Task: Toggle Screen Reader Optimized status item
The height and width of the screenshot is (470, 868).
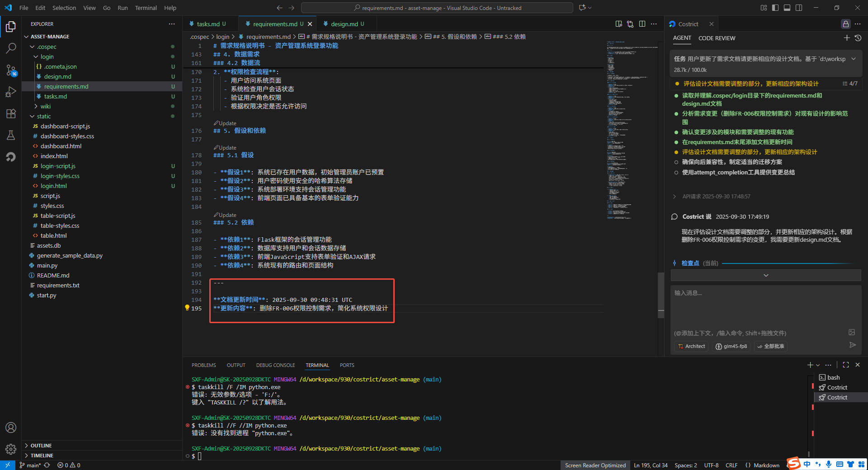Action: [x=595, y=465]
